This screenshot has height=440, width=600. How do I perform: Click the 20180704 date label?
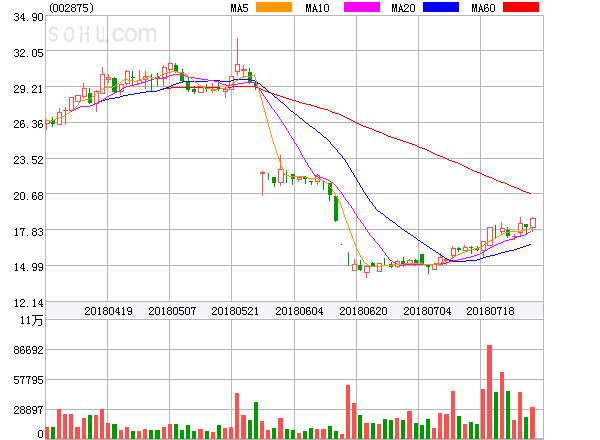click(427, 311)
